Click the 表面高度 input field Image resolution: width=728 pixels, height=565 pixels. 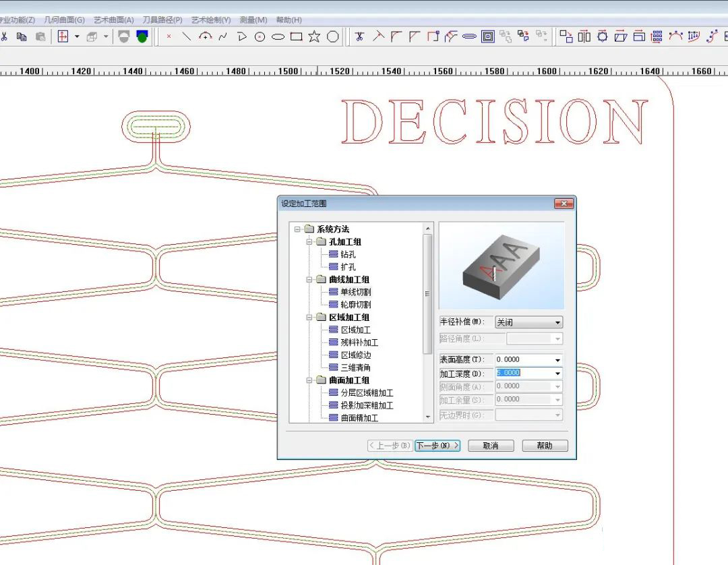[523, 360]
